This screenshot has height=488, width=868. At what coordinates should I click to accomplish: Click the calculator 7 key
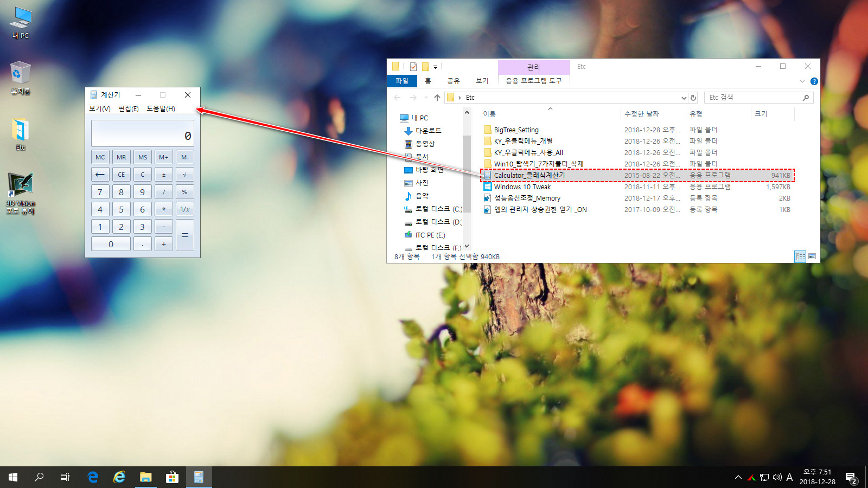tap(100, 192)
